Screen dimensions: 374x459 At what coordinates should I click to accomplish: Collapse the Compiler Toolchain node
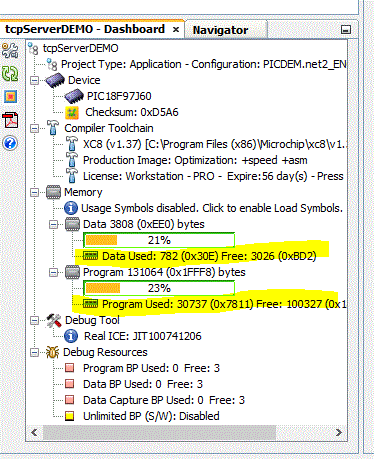click(35, 128)
